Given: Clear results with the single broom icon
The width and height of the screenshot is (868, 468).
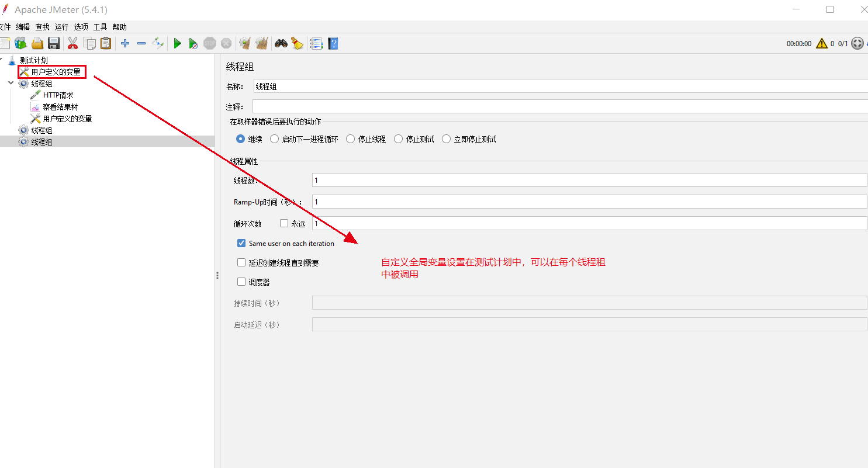Looking at the screenshot, I should [x=245, y=43].
